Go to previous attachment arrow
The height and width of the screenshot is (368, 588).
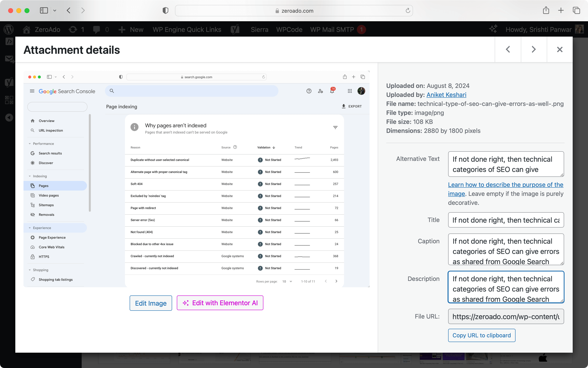[508, 49]
